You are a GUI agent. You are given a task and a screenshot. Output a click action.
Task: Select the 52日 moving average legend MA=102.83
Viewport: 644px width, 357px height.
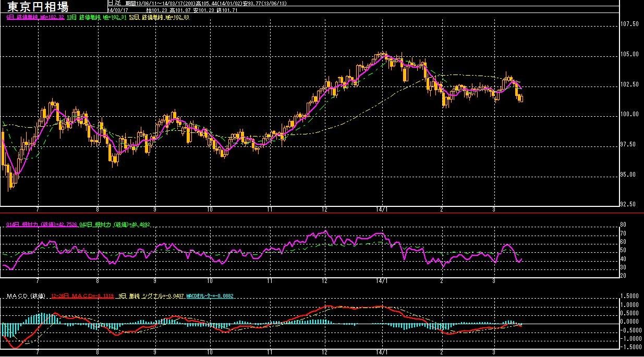click(x=159, y=17)
